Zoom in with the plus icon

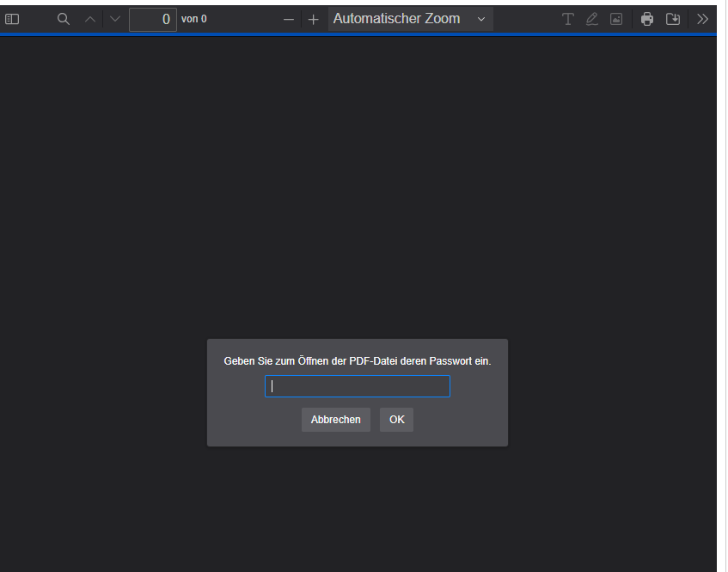[x=314, y=20]
